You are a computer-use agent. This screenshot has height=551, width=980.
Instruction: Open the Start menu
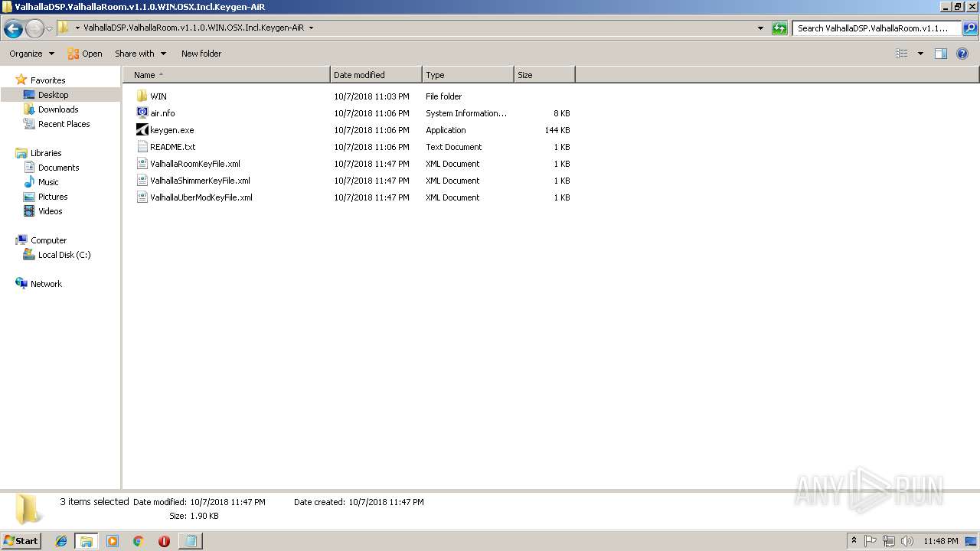pyautogui.click(x=21, y=540)
